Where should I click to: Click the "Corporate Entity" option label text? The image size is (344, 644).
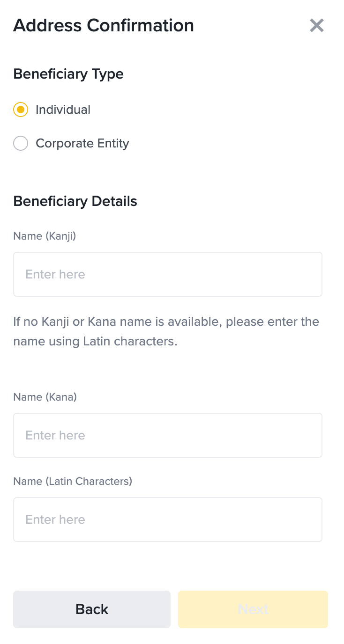click(x=82, y=143)
